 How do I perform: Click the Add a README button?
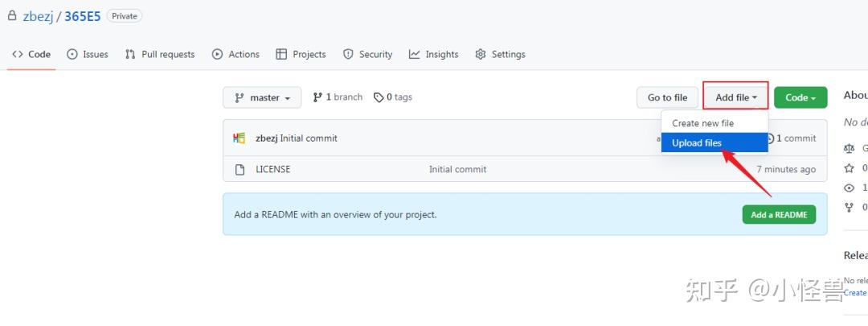pyautogui.click(x=779, y=215)
